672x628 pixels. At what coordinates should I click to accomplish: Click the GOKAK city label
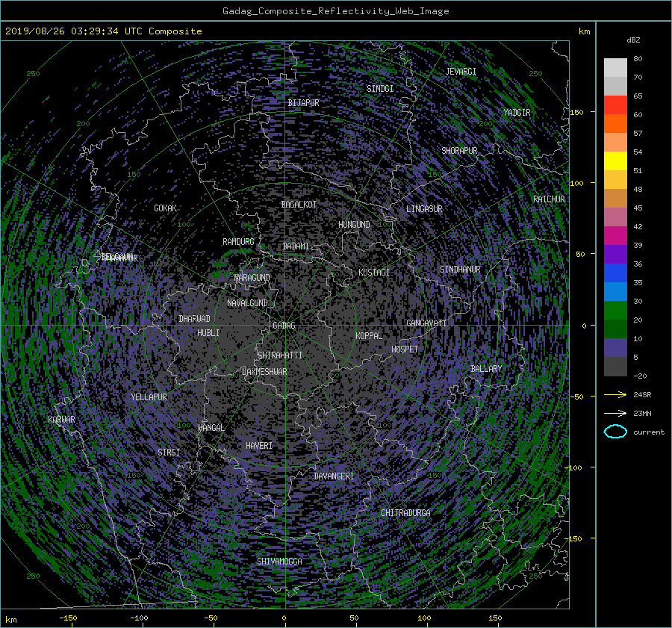[166, 208]
